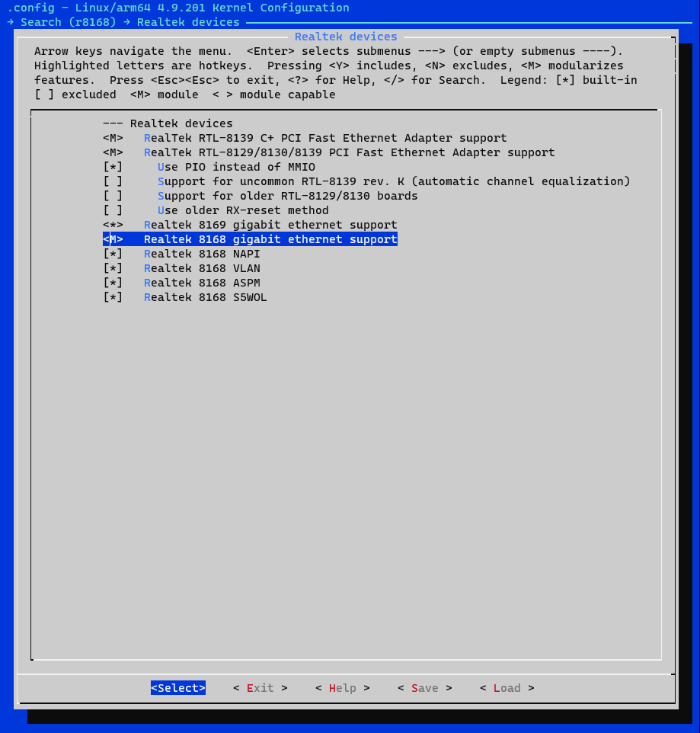Toggle the Realtek 8169 gigabit built-in marker
The height and width of the screenshot is (733, 700).
[x=113, y=225]
